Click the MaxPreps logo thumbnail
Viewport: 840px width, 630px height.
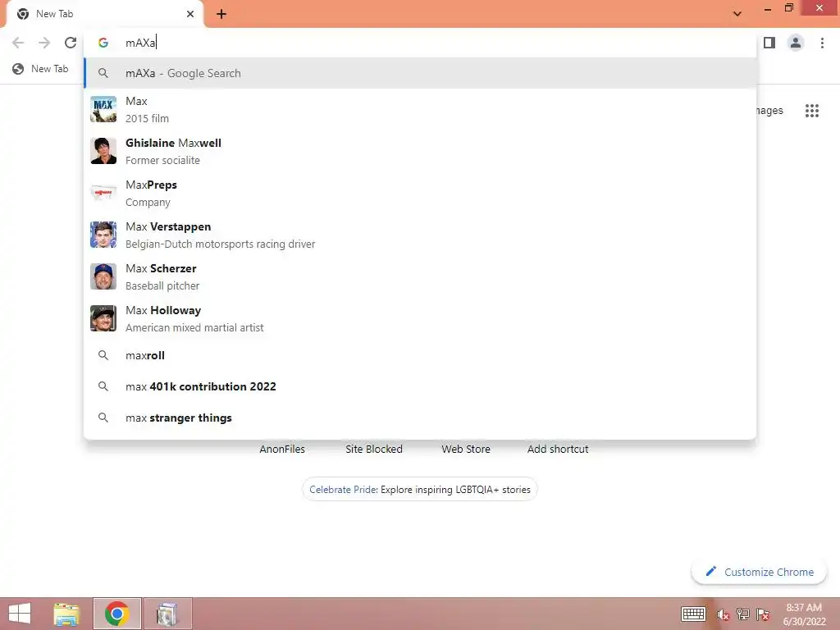click(x=103, y=193)
